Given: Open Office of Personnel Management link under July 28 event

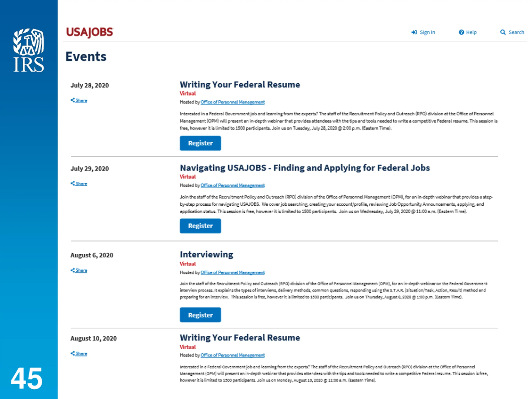Looking at the screenshot, I should 233,102.
